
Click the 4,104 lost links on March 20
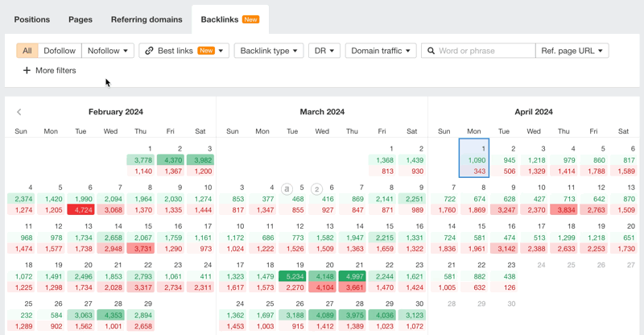coord(323,287)
